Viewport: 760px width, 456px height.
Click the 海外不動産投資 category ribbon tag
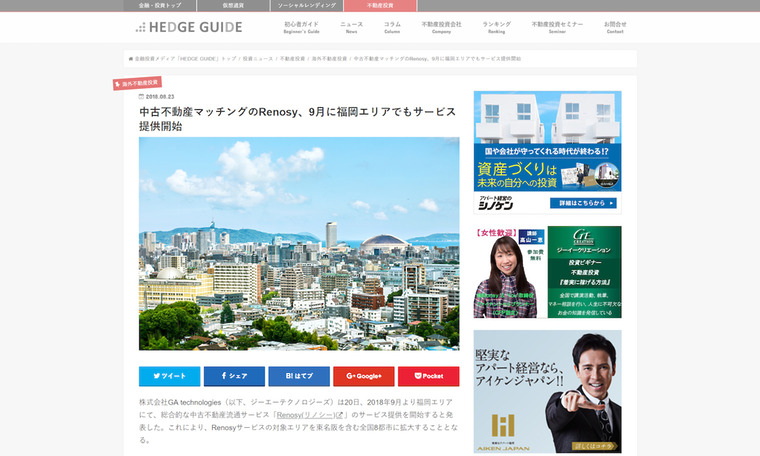[137, 83]
